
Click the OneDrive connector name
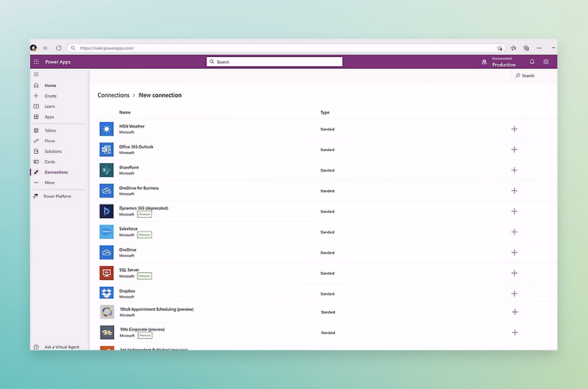(128, 250)
